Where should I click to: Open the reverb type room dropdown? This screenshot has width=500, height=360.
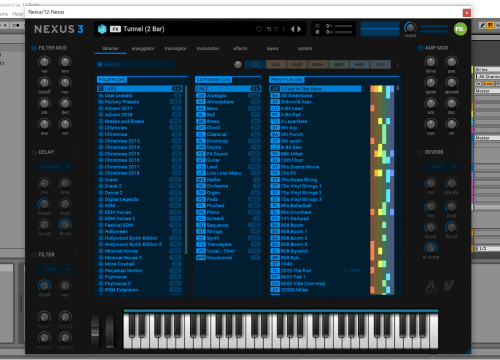441,166
